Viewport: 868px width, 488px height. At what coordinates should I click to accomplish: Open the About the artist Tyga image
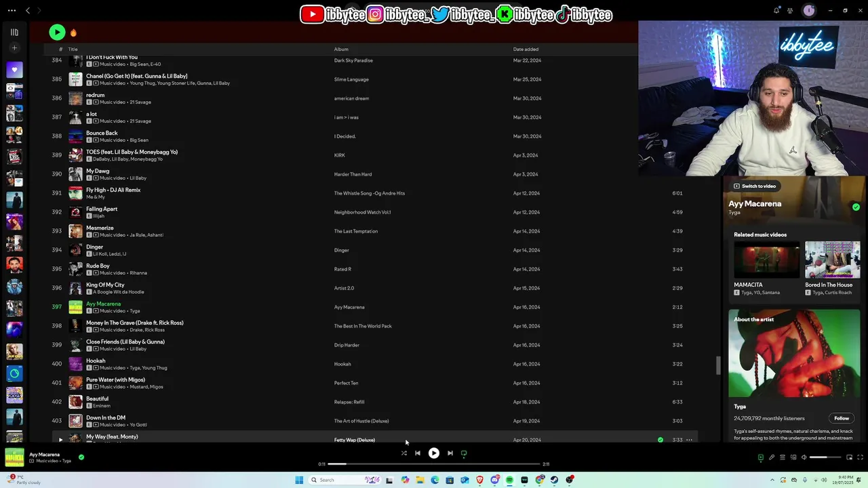point(794,353)
